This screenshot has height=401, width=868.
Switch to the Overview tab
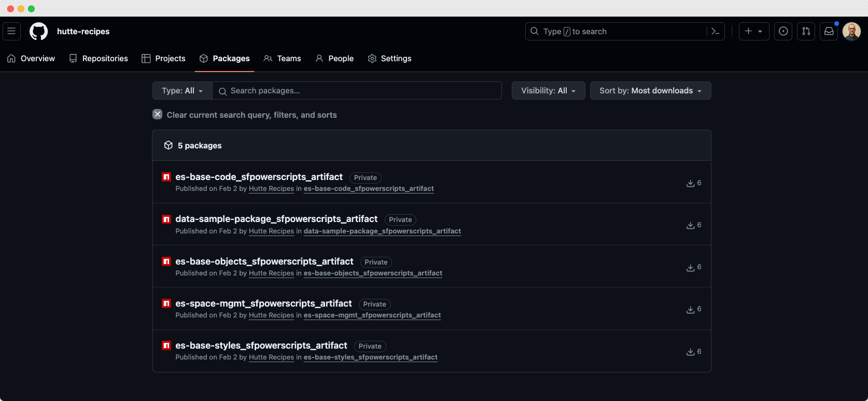[x=31, y=59]
